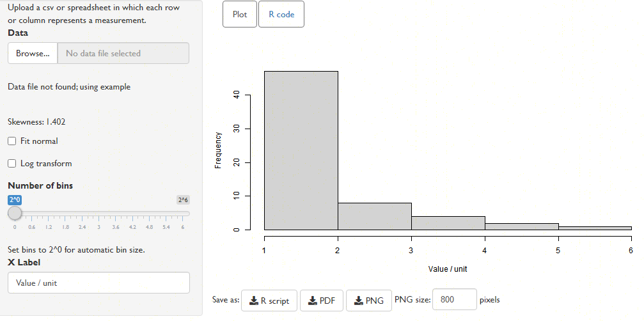The height and width of the screenshot is (321, 644).
Task: Click the PNG size input box
Action: tap(455, 300)
